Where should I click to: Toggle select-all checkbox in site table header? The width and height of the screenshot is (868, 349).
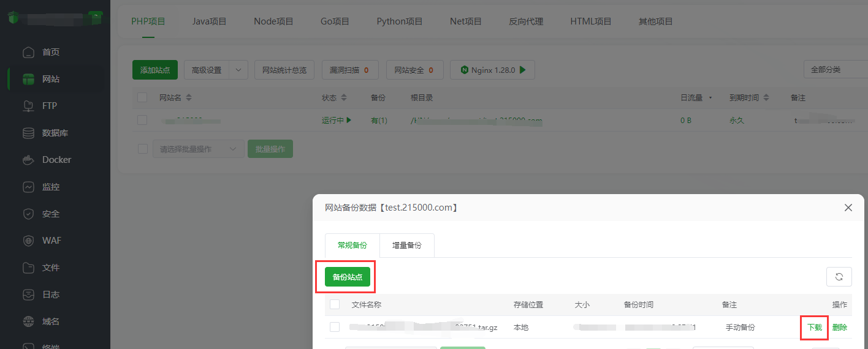(142, 97)
